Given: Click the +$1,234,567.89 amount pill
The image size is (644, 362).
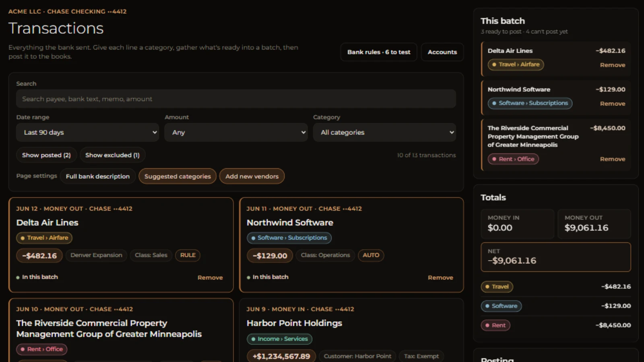Looking at the screenshot, I should 281,356.
